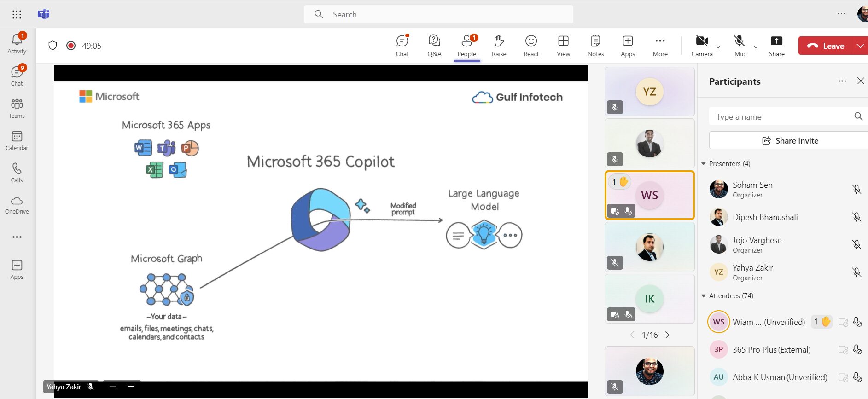This screenshot has height=399, width=868.
Task: Open the app launcher waffle icon
Action: (17, 14)
